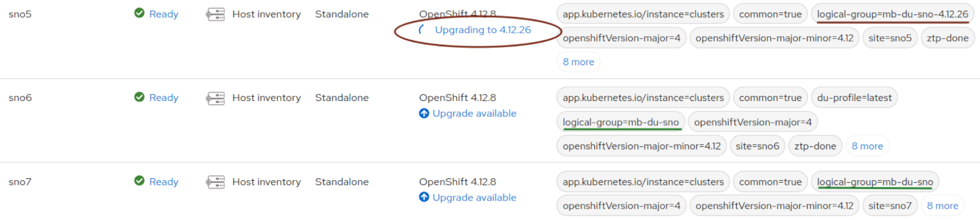The height and width of the screenshot is (220, 980).
Task: Click the upgrade arrow icon for sno6
Action: pos(424,113)
